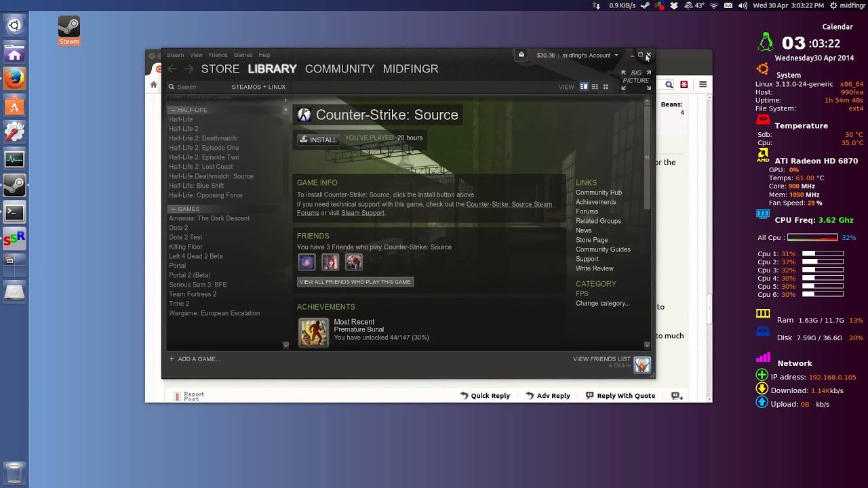Image resolution: width=868 pixels, height=488 pixels.
Task: Go to the LIBRARY tab
Action: click(x=272, y=68)
